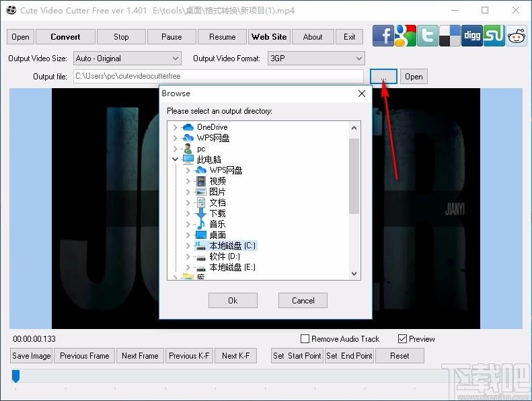
Task: Expand the OneDrive tree node
Action: coord(175,127)
